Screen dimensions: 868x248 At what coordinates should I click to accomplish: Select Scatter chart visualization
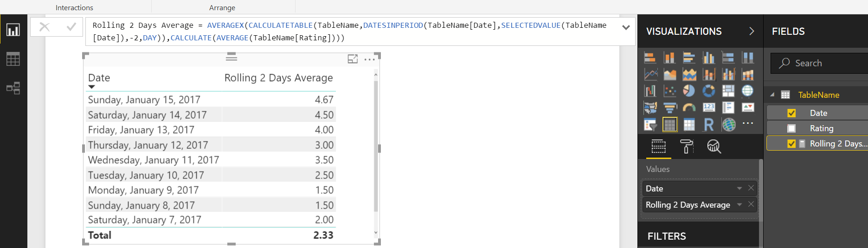click(x=669, y=91)
